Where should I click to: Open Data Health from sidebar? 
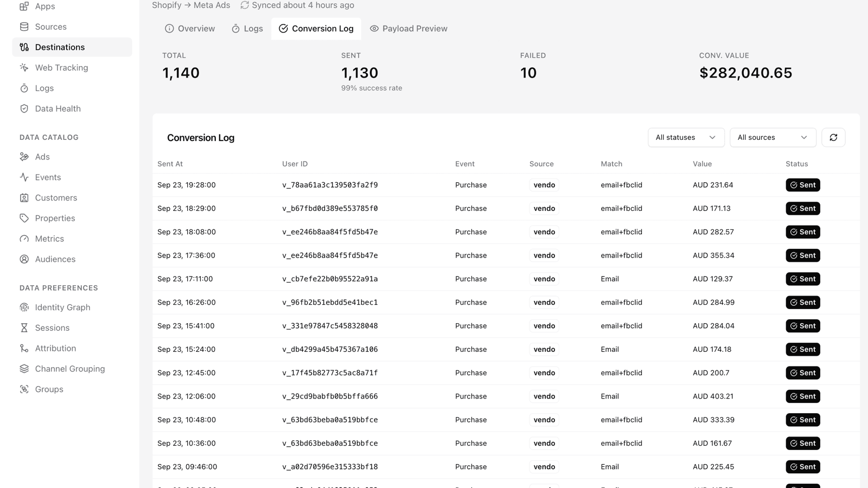pyautogui.click(x=72, y=108)
